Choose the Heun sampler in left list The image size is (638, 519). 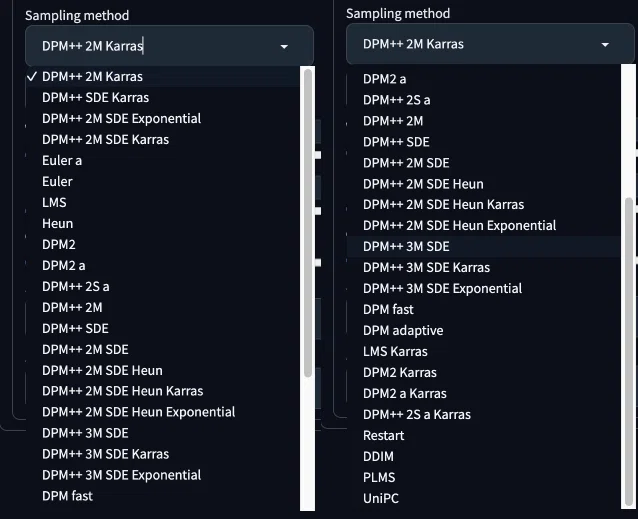[x=163, y=224]
